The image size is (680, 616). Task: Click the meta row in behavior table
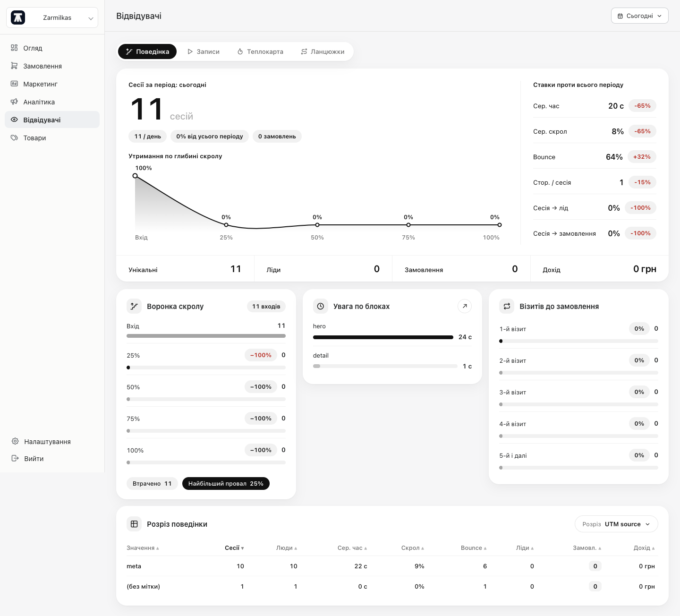(x=391, y=566)
